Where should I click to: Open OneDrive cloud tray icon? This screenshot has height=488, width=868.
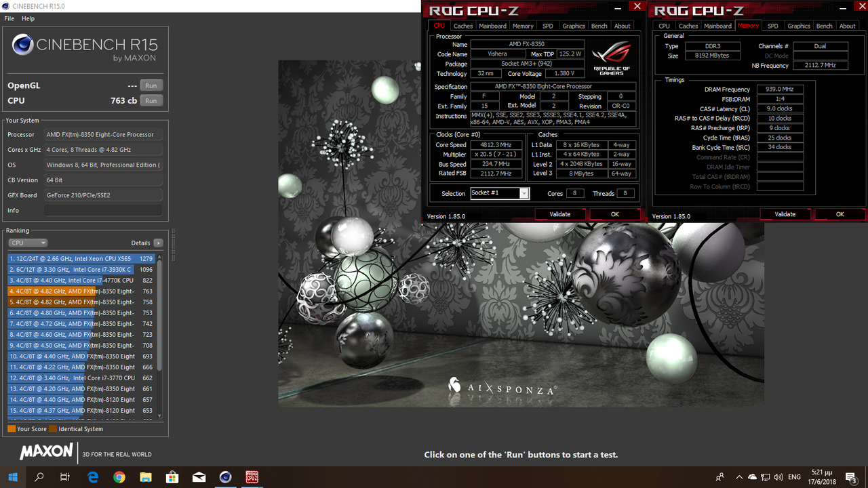(752, 478)
